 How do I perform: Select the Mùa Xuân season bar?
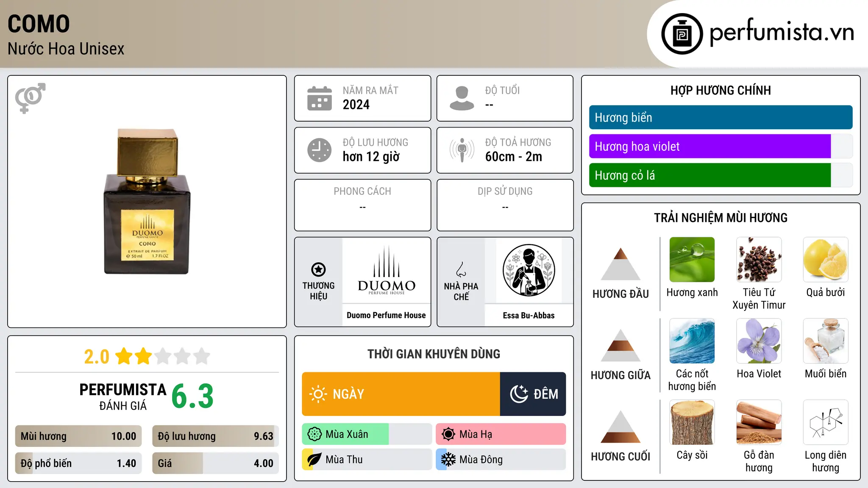click(367, 434)
